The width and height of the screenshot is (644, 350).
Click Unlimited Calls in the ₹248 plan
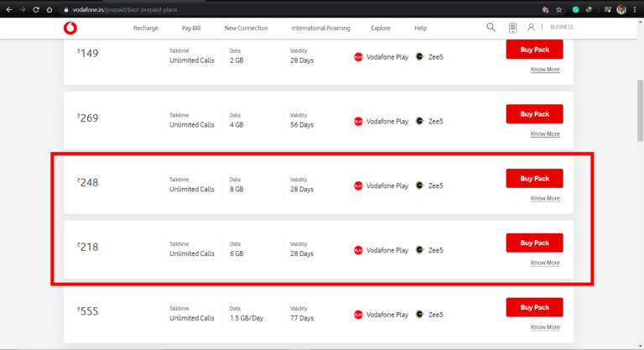(192, 189)
